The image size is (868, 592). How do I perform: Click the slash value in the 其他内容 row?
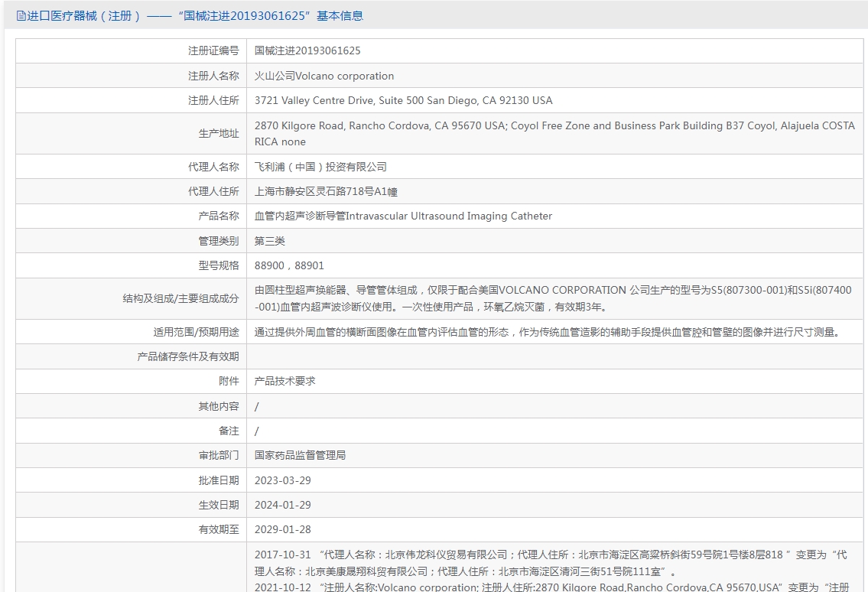click(x=256, y=406)
